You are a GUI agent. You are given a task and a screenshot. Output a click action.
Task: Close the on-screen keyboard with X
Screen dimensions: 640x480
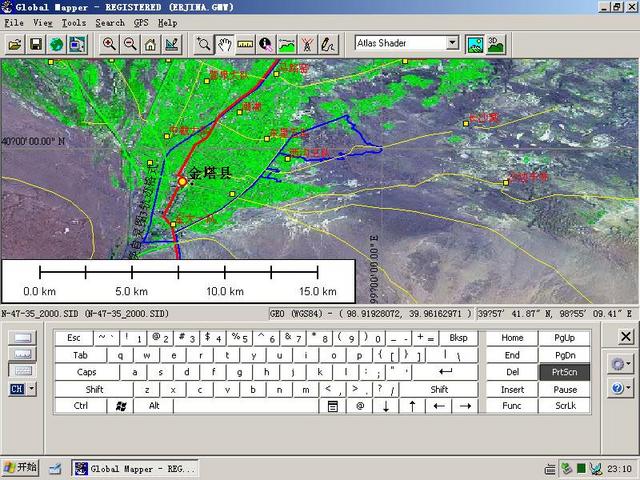(626, 337)
